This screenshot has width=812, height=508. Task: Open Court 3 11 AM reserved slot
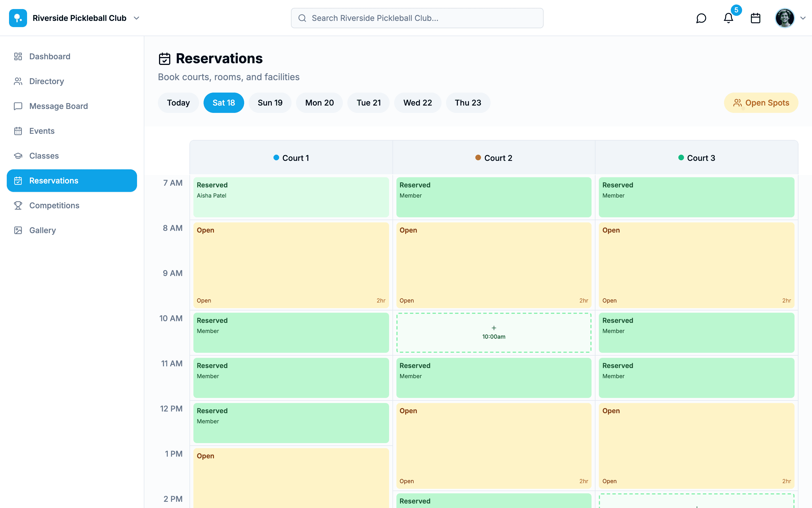(x=697, y=378)
